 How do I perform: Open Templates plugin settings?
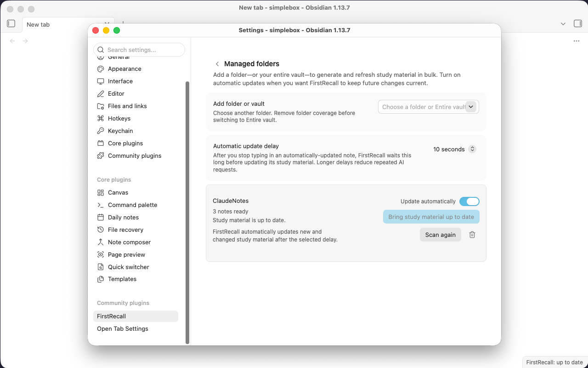click(136, 279)
